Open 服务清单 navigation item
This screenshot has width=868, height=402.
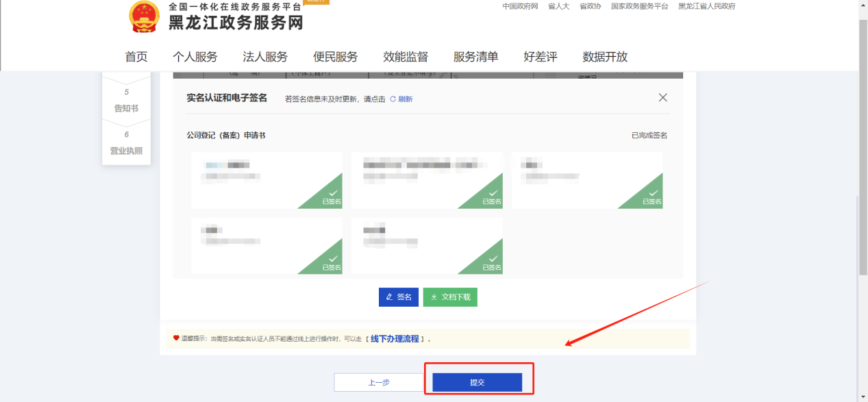(475, 57)
